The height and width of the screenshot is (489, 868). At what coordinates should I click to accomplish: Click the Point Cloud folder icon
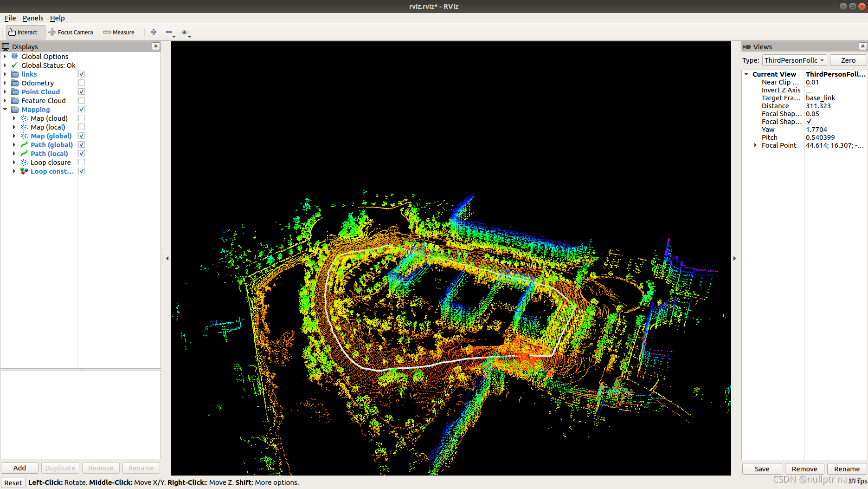tap(15, 91)
